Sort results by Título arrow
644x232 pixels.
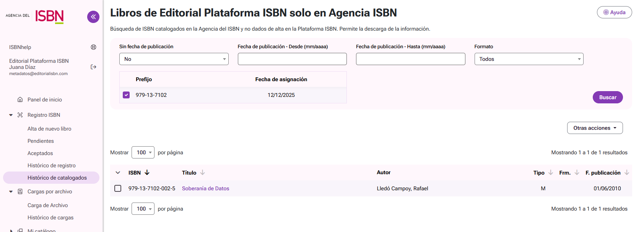(203, 173)
